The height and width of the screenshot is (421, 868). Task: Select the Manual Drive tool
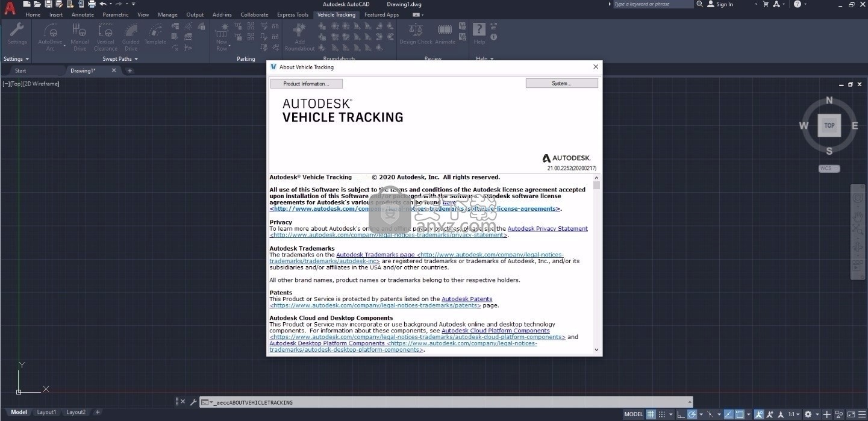tap(80, 36)
